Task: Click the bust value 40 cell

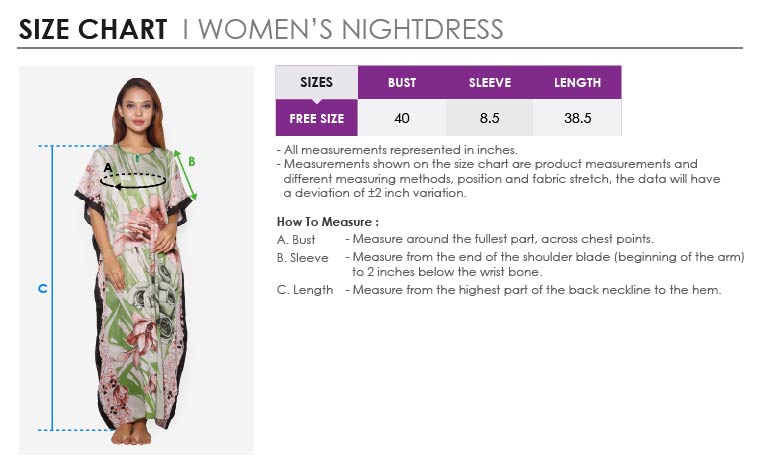Action: pos(402,118)
